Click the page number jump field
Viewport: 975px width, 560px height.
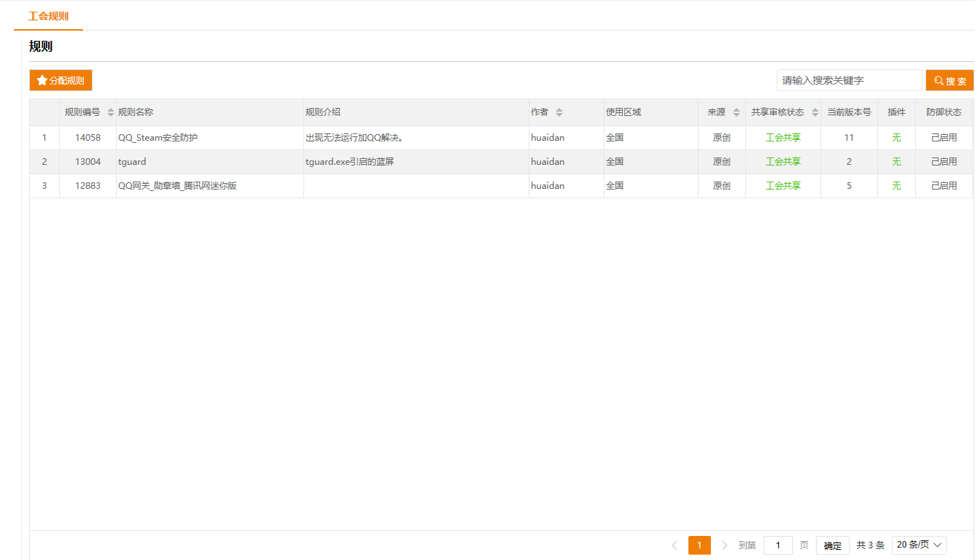pos(778,545)
